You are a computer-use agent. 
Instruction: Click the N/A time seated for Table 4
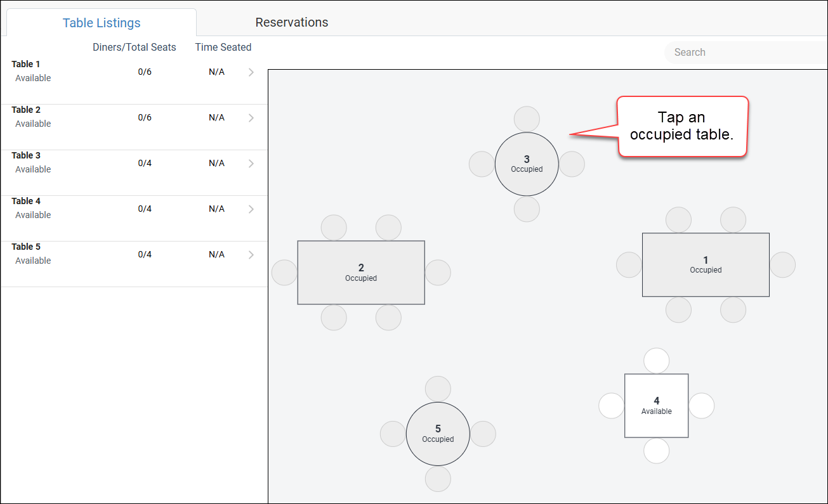point(216,209)
